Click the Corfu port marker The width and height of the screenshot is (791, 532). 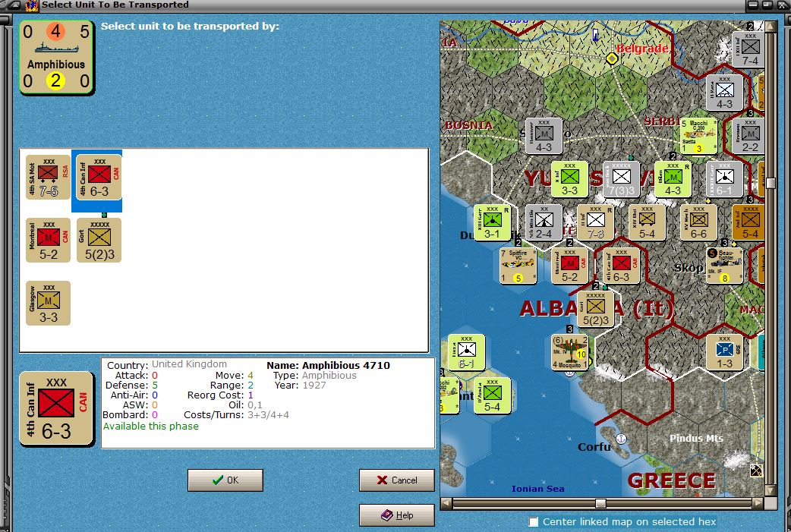[622, 439]
